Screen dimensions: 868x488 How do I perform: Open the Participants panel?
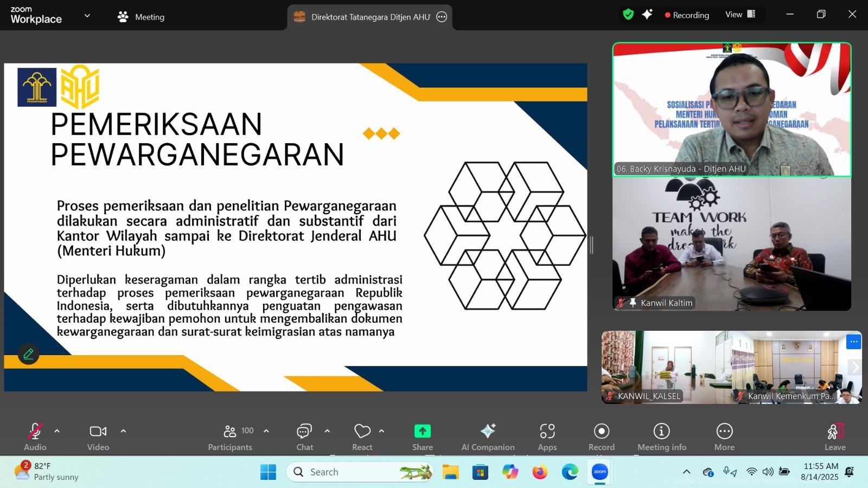[x=230, y=437]
